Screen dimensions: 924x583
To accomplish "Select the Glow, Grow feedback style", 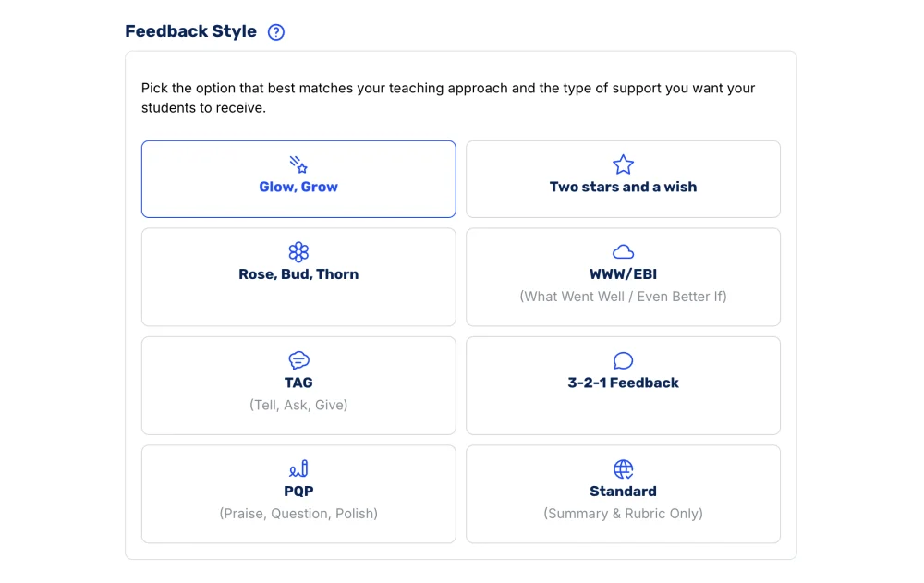I will 298,179.
